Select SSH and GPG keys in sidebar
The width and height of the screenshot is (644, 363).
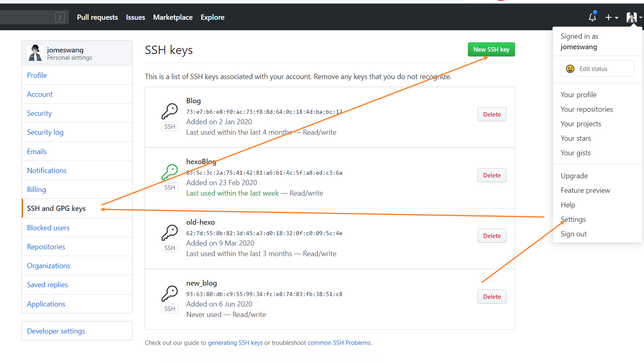pos(77,209)
